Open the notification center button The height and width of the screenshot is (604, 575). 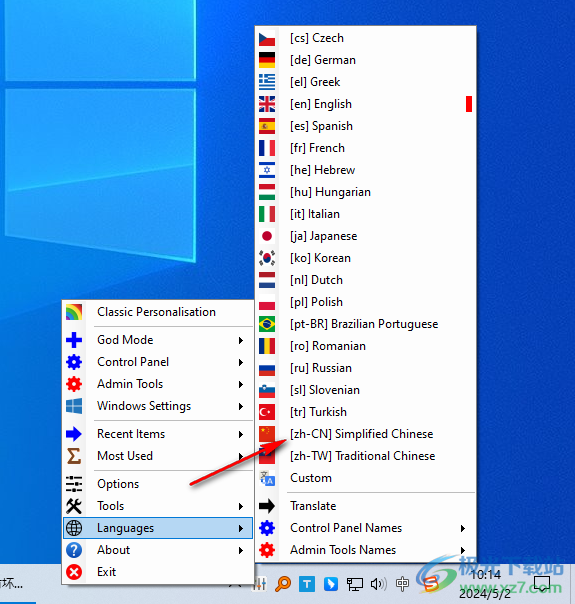pos(543,584)
